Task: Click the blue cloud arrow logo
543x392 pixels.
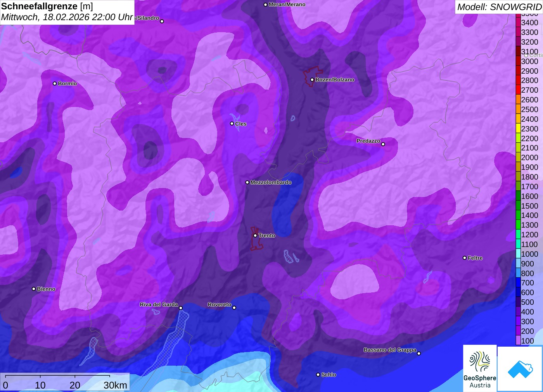Action: pos(520,369)
